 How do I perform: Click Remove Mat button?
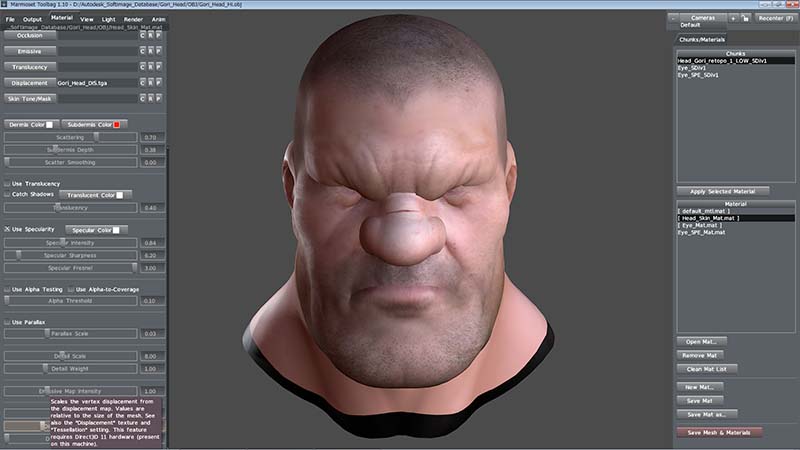coord(699,355)
